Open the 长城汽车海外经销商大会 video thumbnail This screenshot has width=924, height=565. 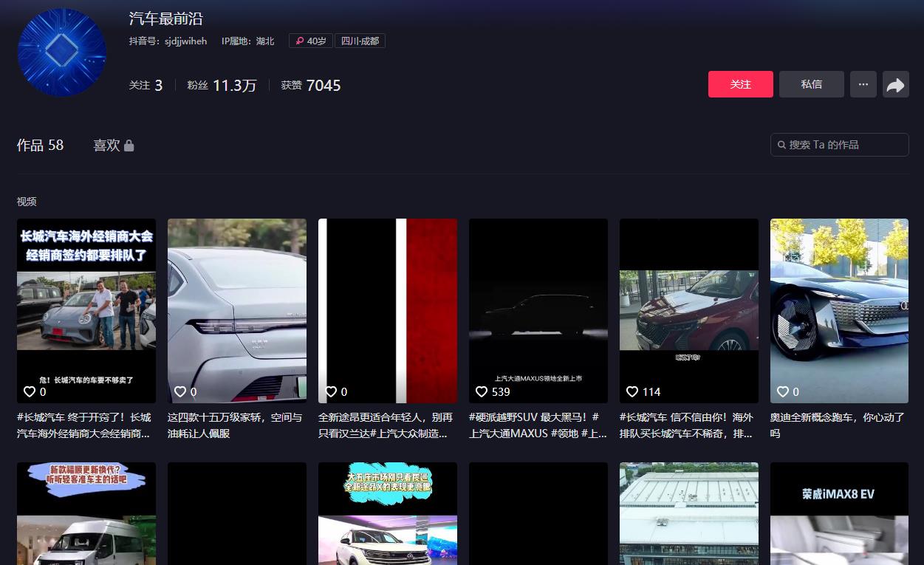coord(86,311)
